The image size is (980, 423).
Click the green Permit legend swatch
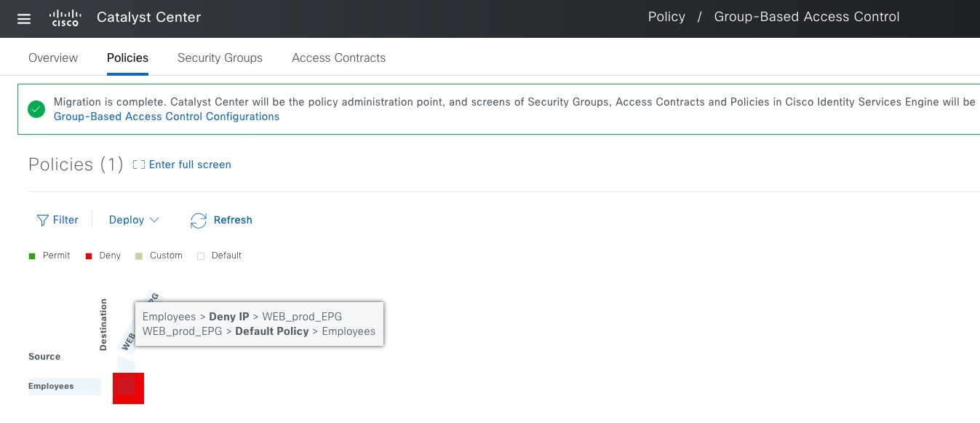(32, 256)
